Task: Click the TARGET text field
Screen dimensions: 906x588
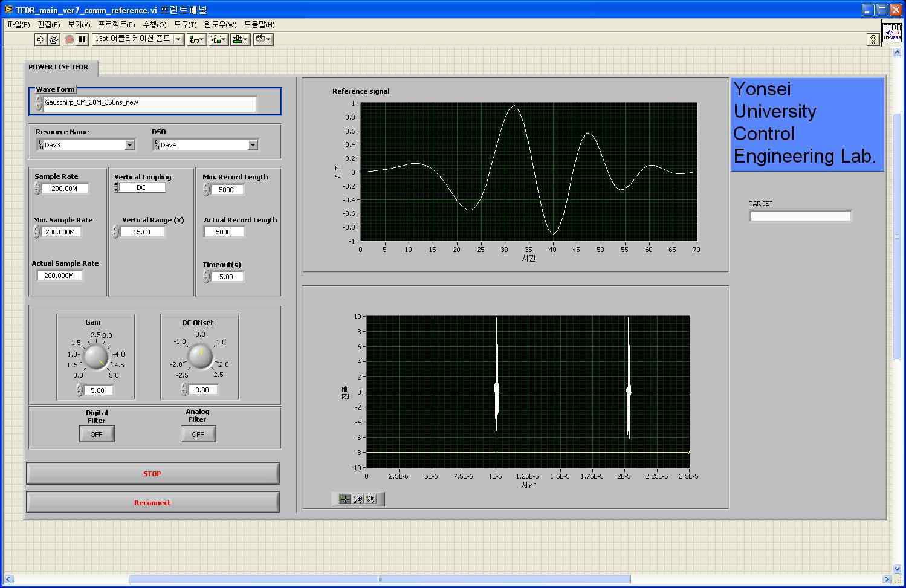Action: tap(800, 216)
